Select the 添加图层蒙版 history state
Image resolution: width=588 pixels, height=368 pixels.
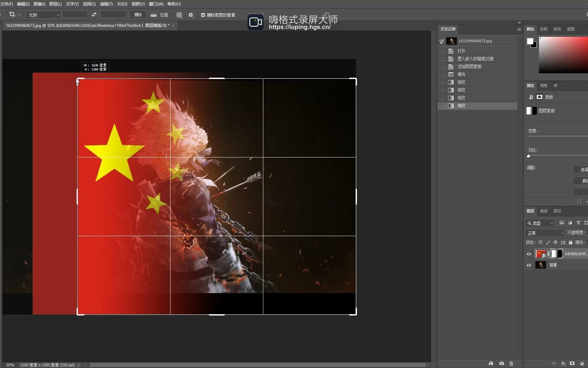[x=477, y=66]
